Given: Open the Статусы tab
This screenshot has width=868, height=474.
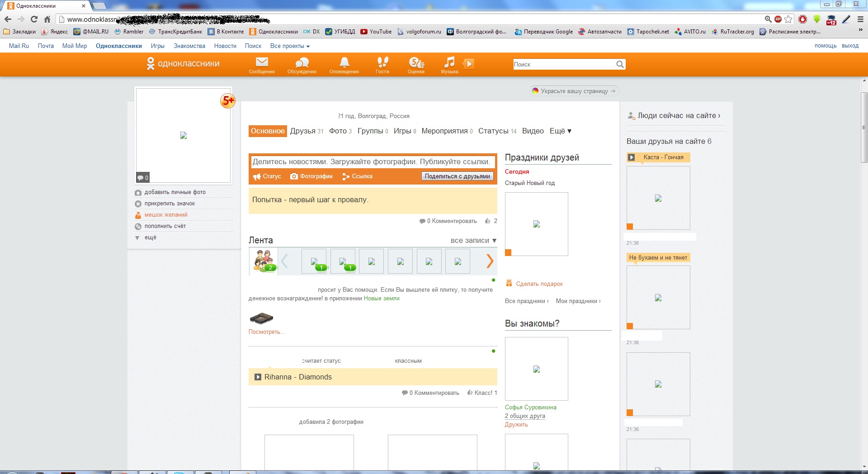Looking at the screenshot, I should [x=493, y=131].
